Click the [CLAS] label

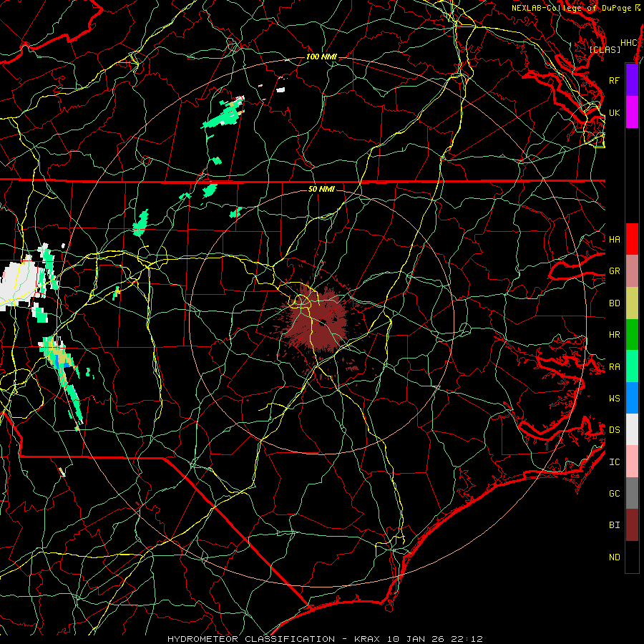tap(605, 49)
